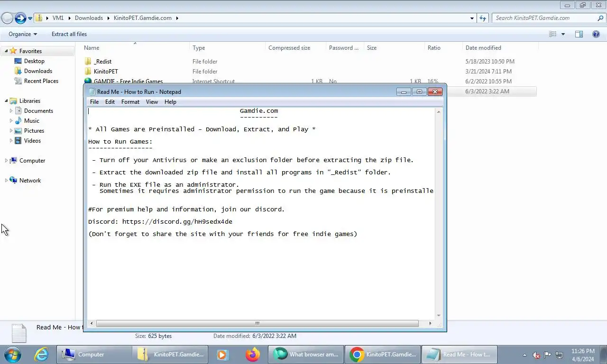This screenshot has width=607, height=364.
Task: Switch to Computer taskbar window
Action: coord(94,354)
